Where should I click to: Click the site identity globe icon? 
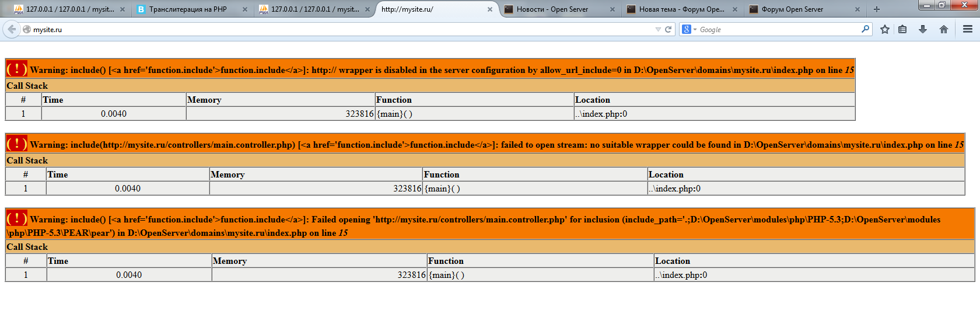pyautogui.click(x=27, y=29)
